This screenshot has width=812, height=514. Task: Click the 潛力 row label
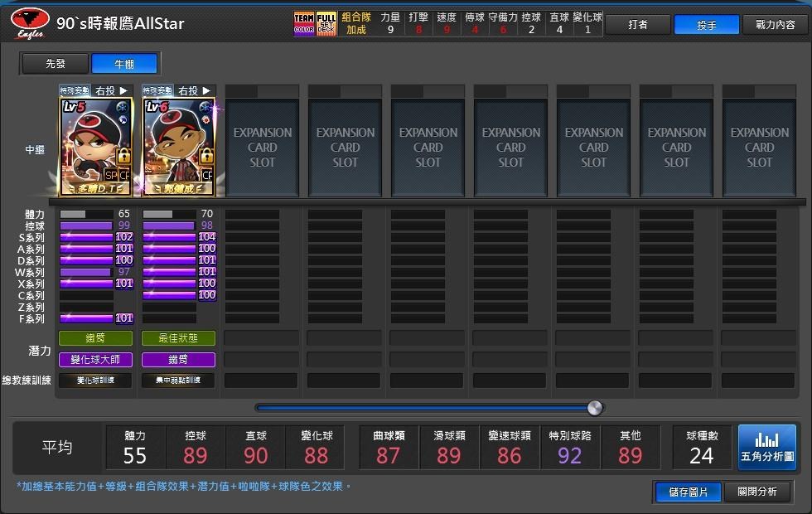coord(40,351)
